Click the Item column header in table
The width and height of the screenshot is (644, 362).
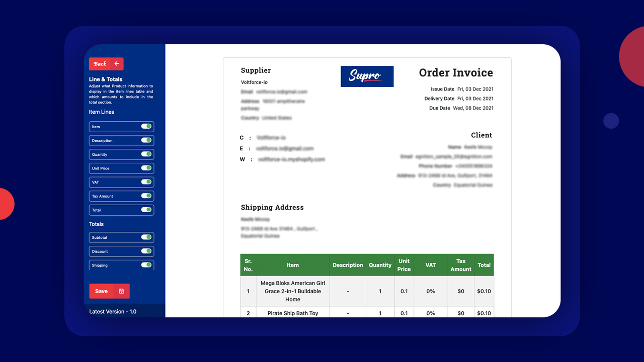click(293, 265)
